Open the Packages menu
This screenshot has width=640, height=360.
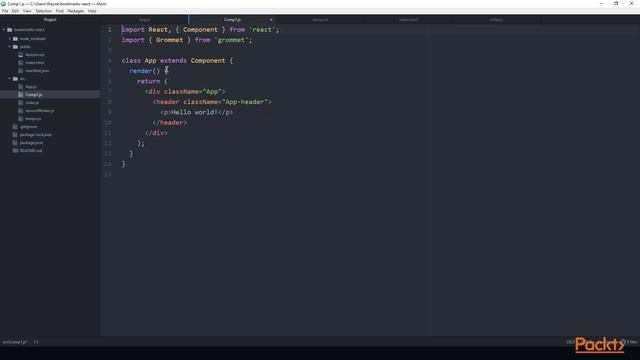click(76, 11)
